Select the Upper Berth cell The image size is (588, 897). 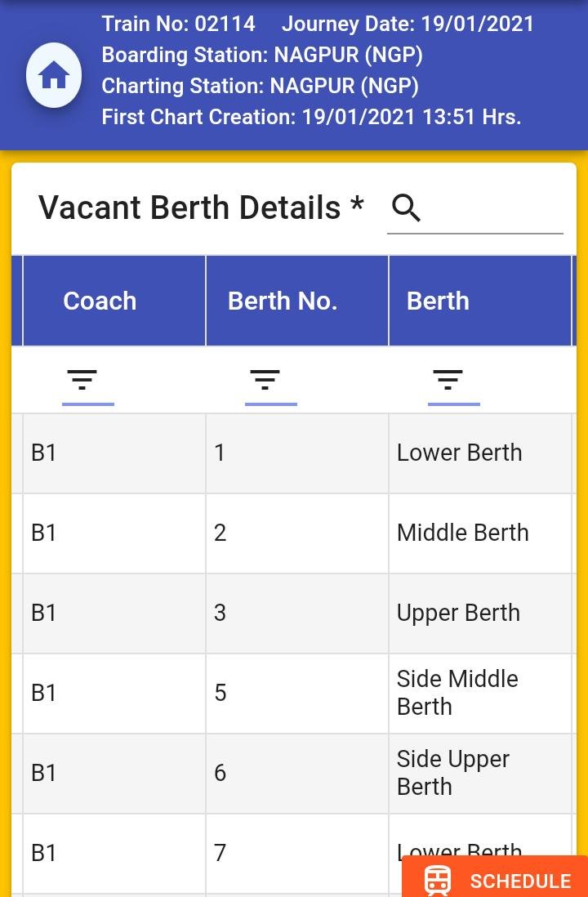tap(458, 613)
